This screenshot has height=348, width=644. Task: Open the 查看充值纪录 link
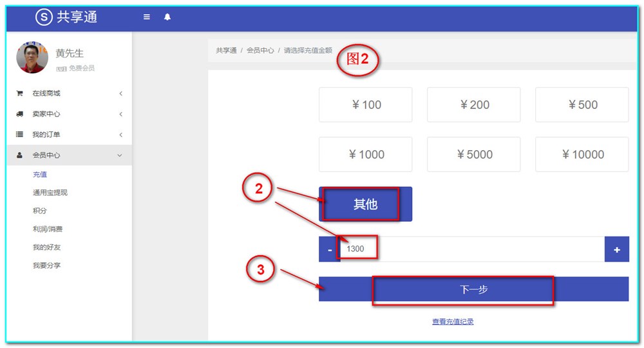(453, 322)
